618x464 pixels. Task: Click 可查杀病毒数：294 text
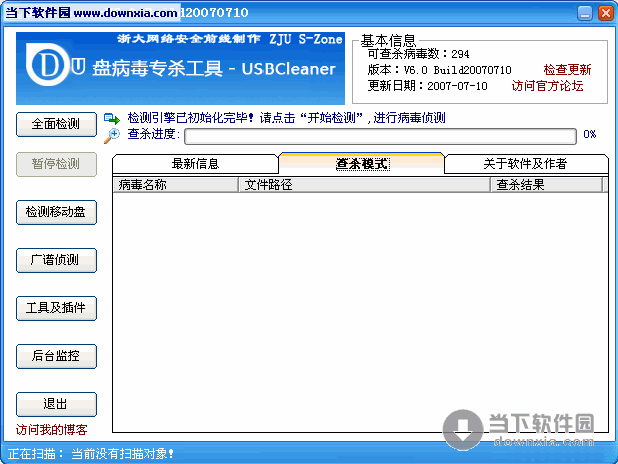pyautogui.click(x=418, y=54)
